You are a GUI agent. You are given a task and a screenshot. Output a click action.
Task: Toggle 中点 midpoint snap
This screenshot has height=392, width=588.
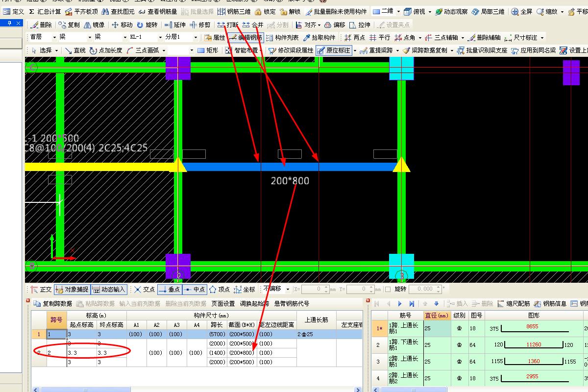194,290
